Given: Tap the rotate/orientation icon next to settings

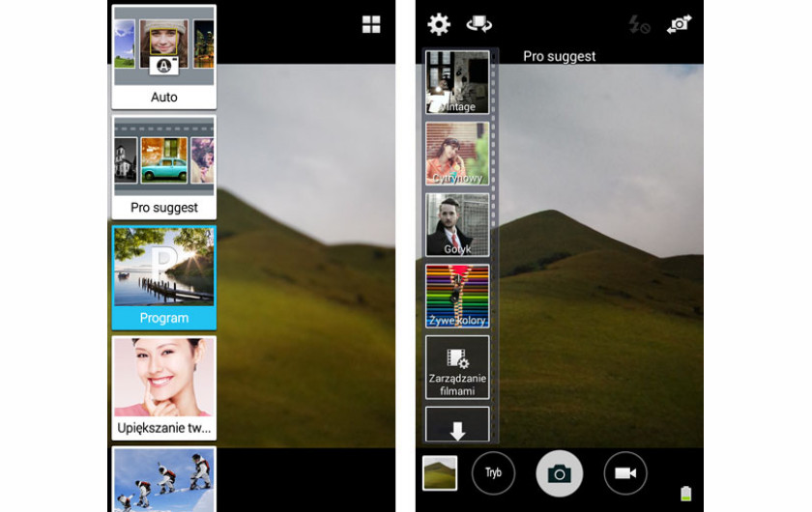Looking at the screenshot, I should pyautogui.click(x=479, y=24).
